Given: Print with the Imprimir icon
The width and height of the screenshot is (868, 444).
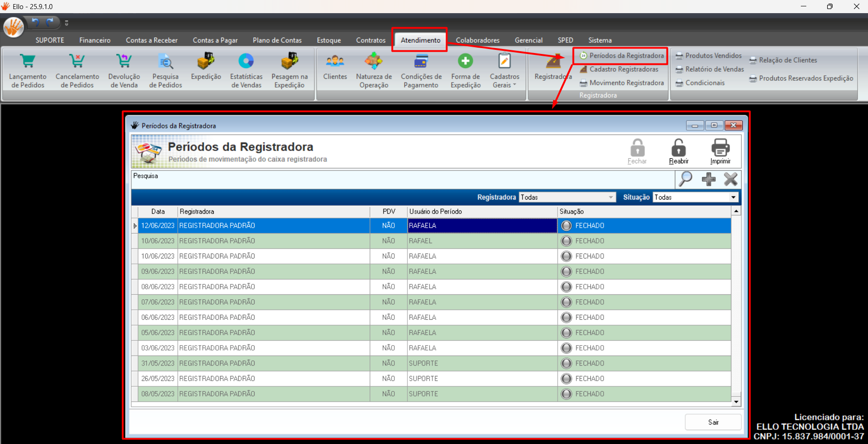Looking at the screenshot, I should coord(720,149).
